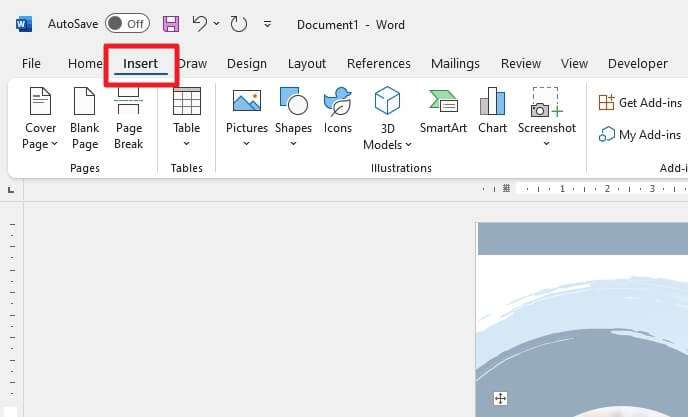Open Customize Quick Access Toolbar dropdown
Screen dimensions: 688x417
tap(267, 24)
